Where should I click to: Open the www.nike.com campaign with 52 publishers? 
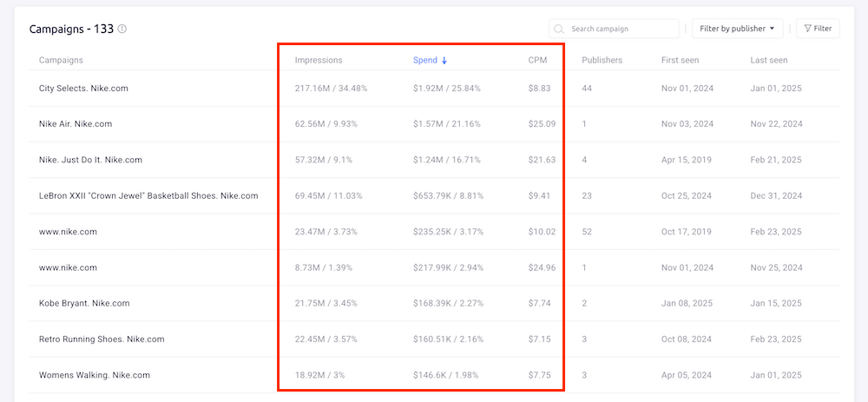[68, 232]
